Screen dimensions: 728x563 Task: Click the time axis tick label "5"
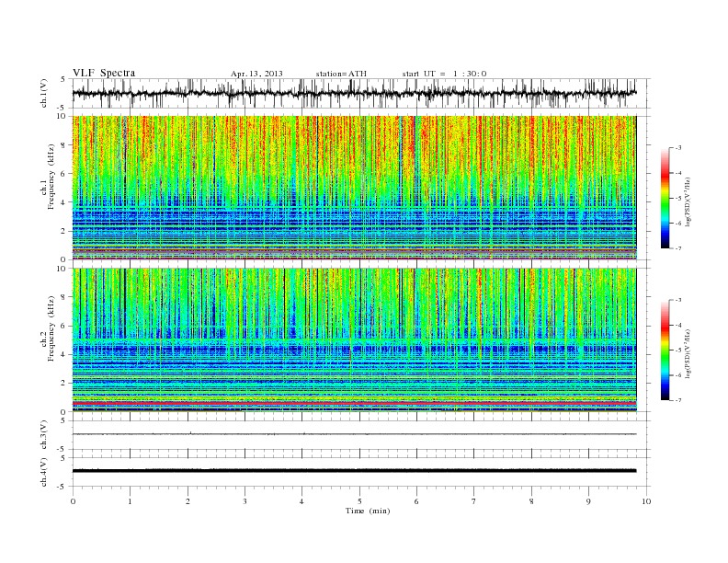click(359, 501)
